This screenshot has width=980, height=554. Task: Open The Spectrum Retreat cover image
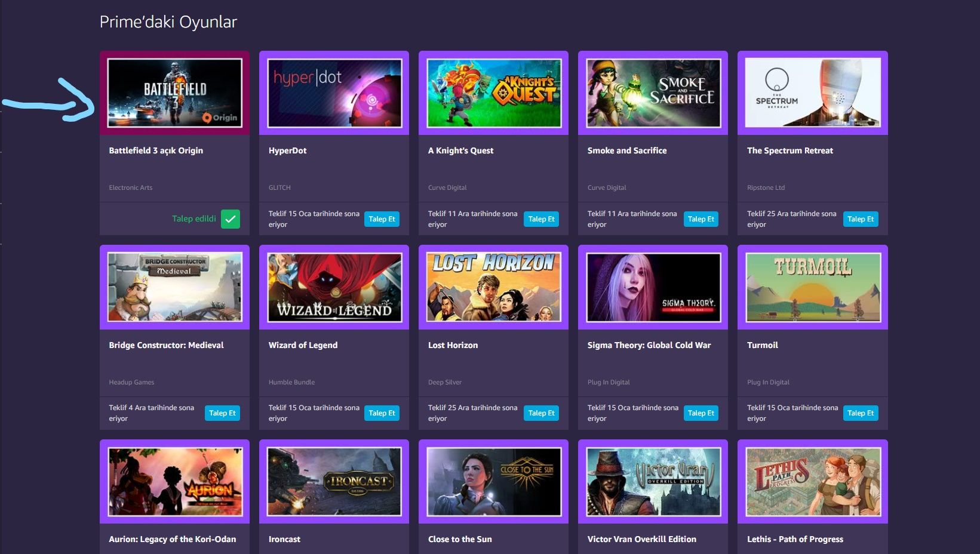click(x=813, y=93)
